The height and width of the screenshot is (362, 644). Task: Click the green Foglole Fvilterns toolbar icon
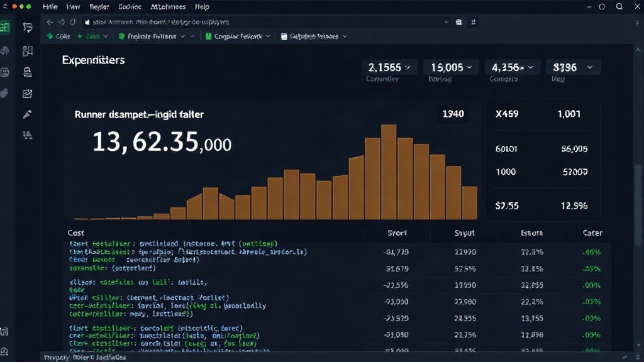click(121, 36)
